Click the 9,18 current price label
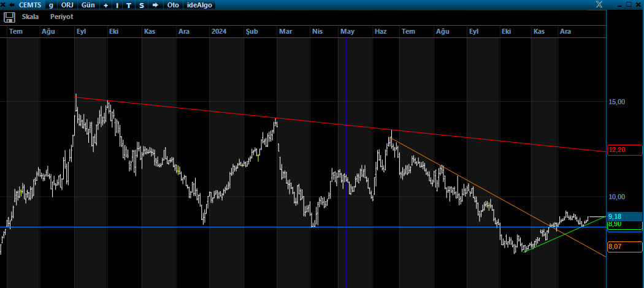This screenshot has height=288, width=644. (x=624, y=216)
